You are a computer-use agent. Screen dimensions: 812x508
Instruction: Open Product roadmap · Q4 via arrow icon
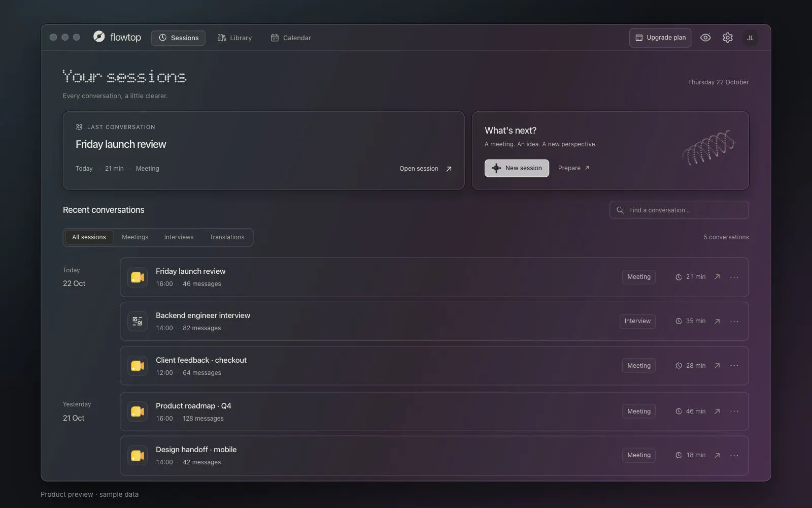tap(717, 411)
